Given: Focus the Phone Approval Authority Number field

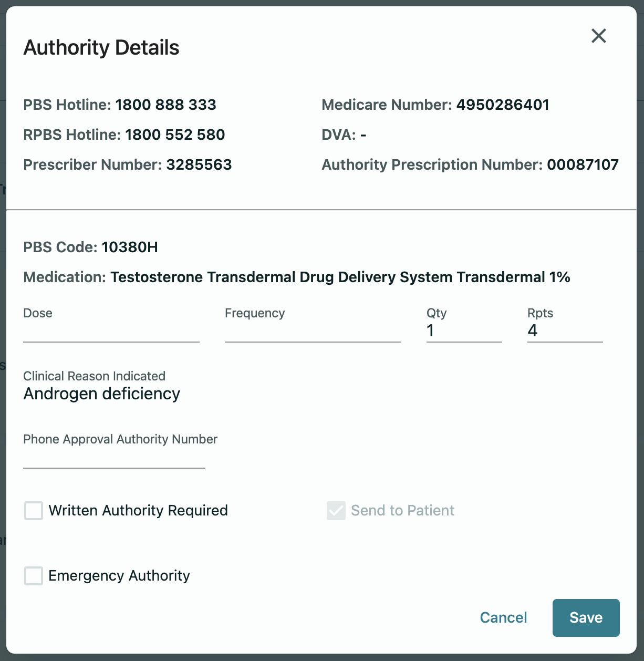Looking at the screenshot, I should [x=114, y=458].
